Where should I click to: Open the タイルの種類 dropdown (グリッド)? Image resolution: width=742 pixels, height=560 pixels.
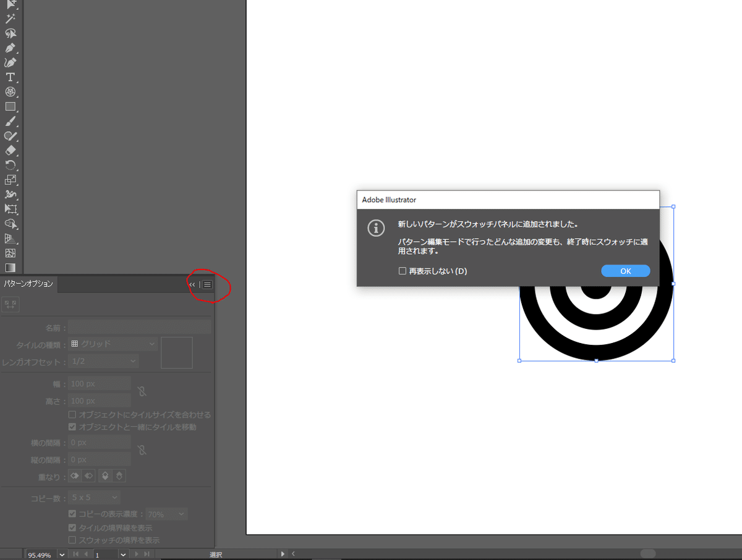coord(113,344)
